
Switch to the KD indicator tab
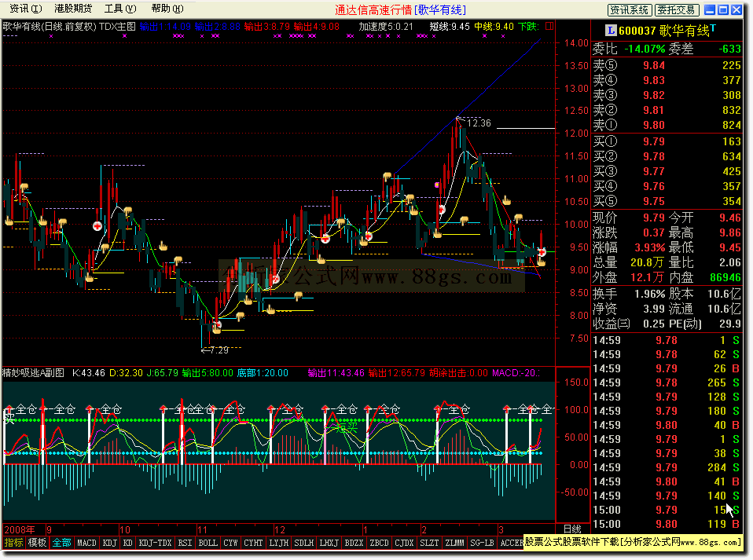click(x=128, y=543)
